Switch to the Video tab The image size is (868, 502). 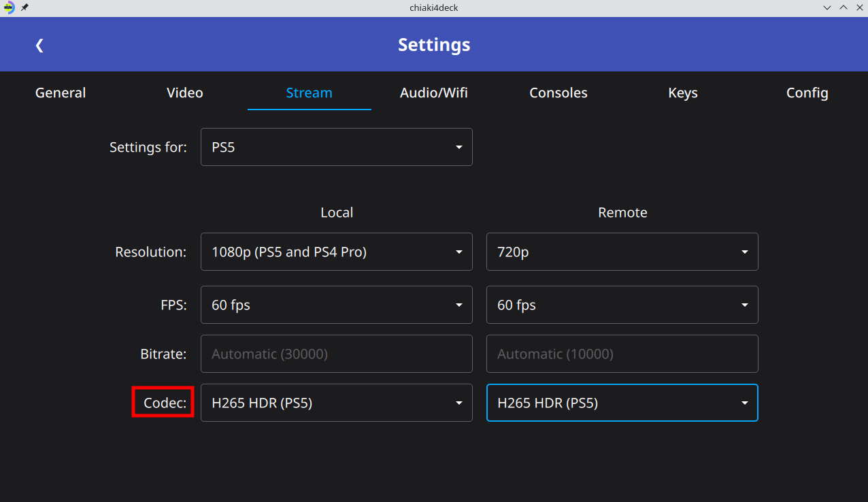pos(185,93)
